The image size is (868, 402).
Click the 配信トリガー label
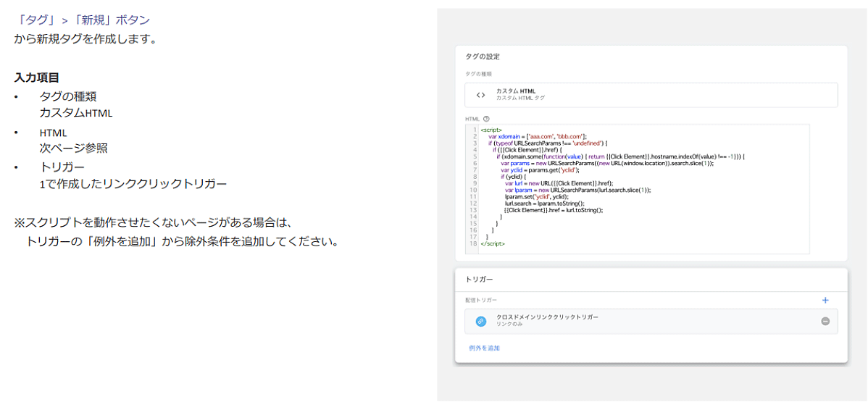(x=481, y=300)
